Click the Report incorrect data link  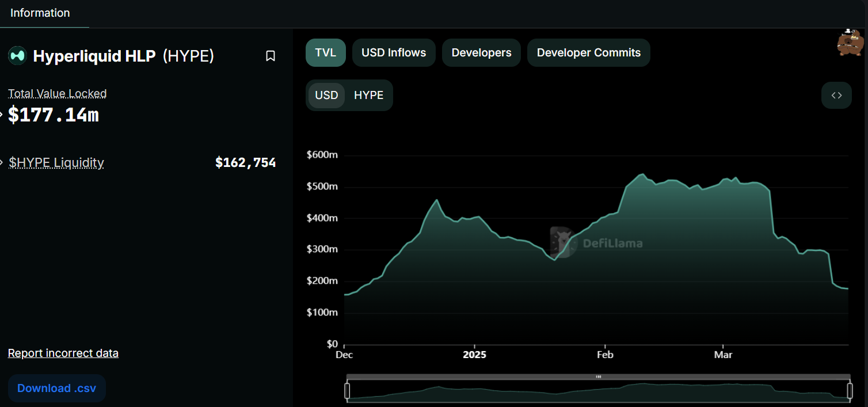(x=63, y=353)
